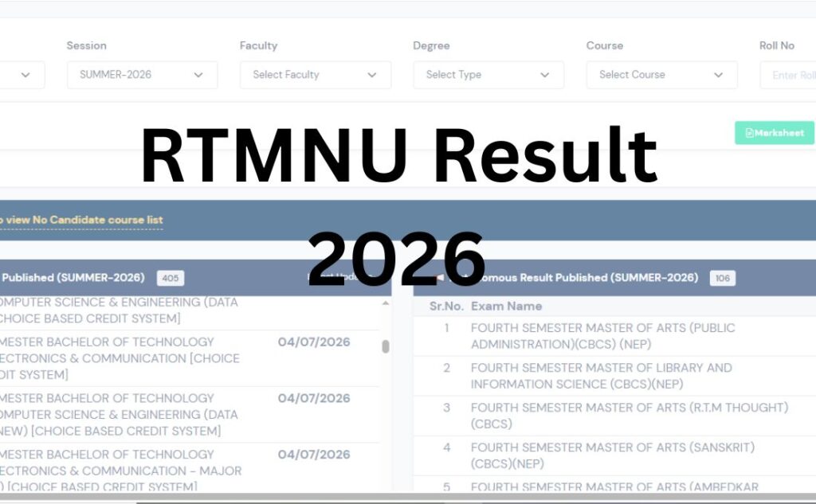Select the Electronics & Communication [Choice Based Credit System] result row
This screenshot has width=816, height=504.
[190, 358]
